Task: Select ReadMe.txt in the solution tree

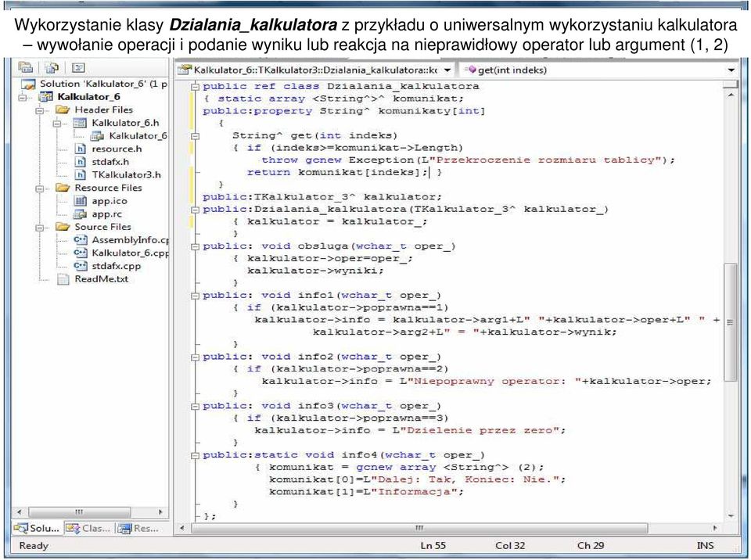Action: [101, 278]
